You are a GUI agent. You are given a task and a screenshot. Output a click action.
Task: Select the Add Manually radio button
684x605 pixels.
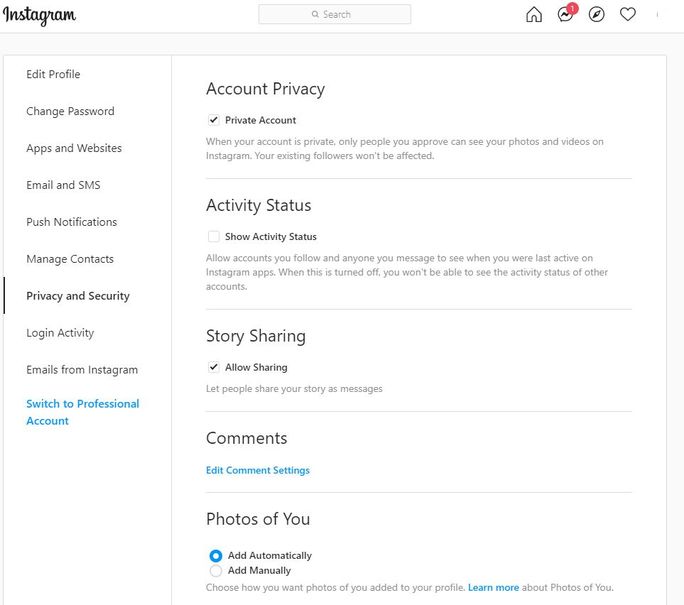(215, 571)
